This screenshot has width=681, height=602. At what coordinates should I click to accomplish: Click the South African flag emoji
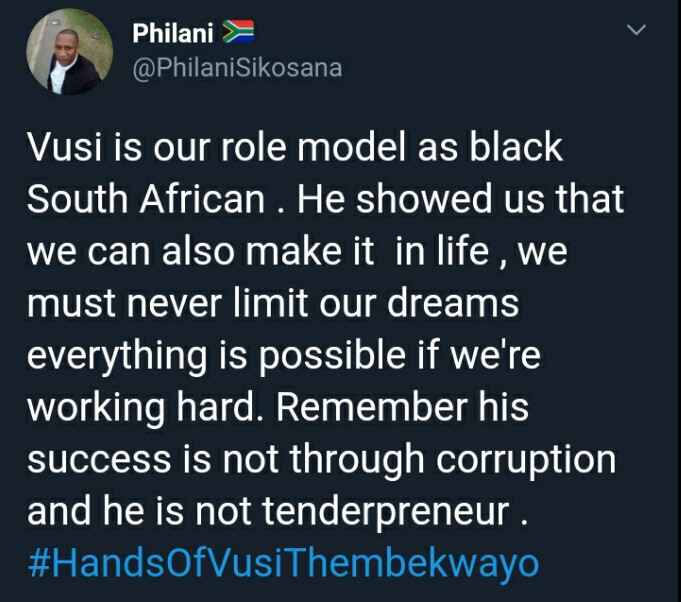click(x=238, y=32)
